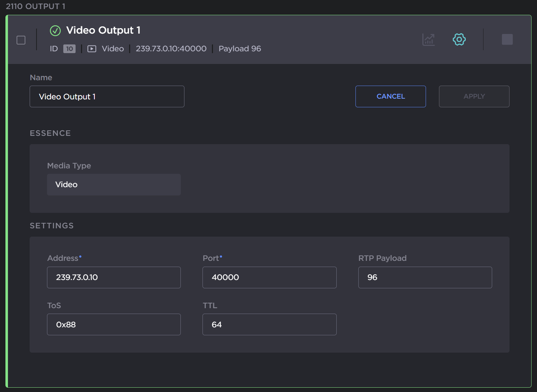Screen dimensions: 537x392
Task: Open the Media Type Video field
Action: coord(114,185)
